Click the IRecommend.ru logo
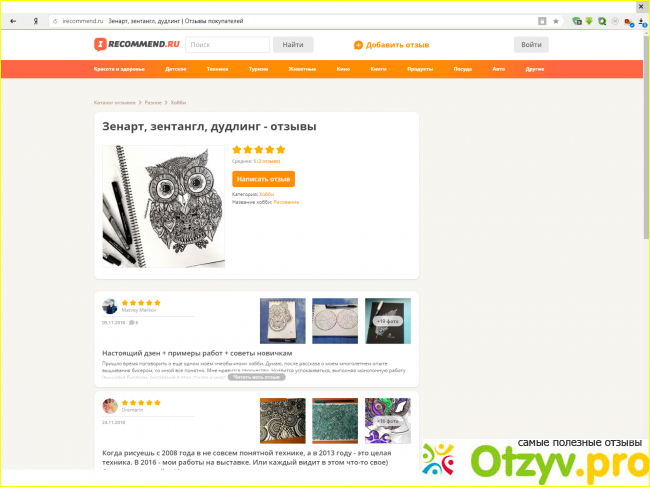The width and height of the screenshot is (650, 487). pos(137,44)
